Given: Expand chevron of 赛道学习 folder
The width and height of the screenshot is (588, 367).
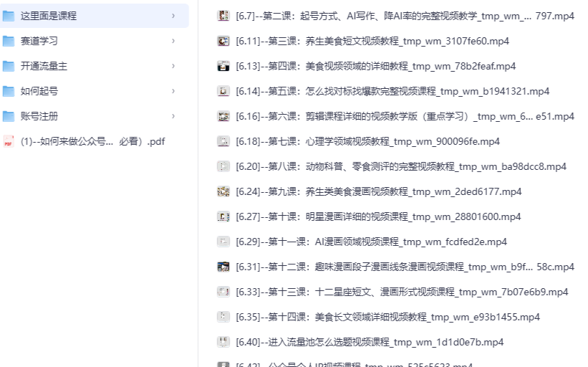Looking at the screenshot, I should point(173,41).
